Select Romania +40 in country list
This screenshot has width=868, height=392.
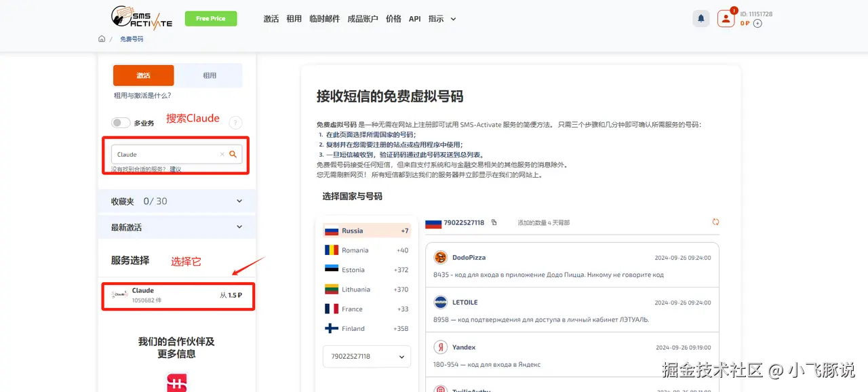pos(367,250)
